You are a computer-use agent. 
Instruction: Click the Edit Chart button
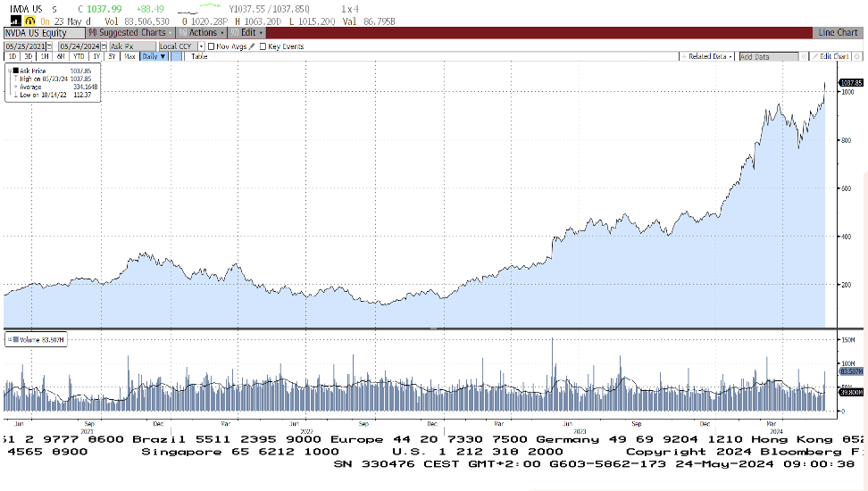coord(830,56)
